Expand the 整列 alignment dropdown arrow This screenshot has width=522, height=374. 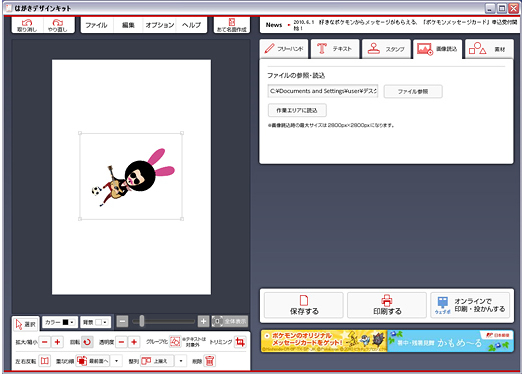pyautogui.click(x=181, y=361)
